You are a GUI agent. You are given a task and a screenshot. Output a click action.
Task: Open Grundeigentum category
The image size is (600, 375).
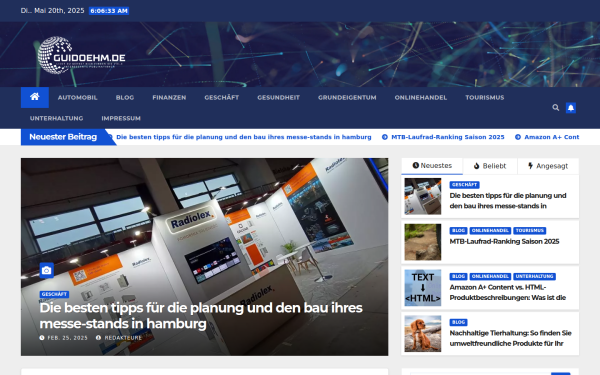point(347,98)
